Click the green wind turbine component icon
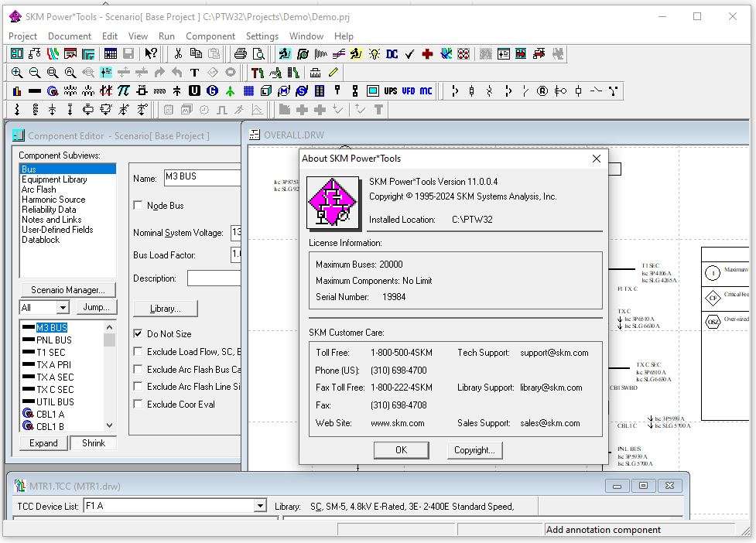 tap(231, 90)
